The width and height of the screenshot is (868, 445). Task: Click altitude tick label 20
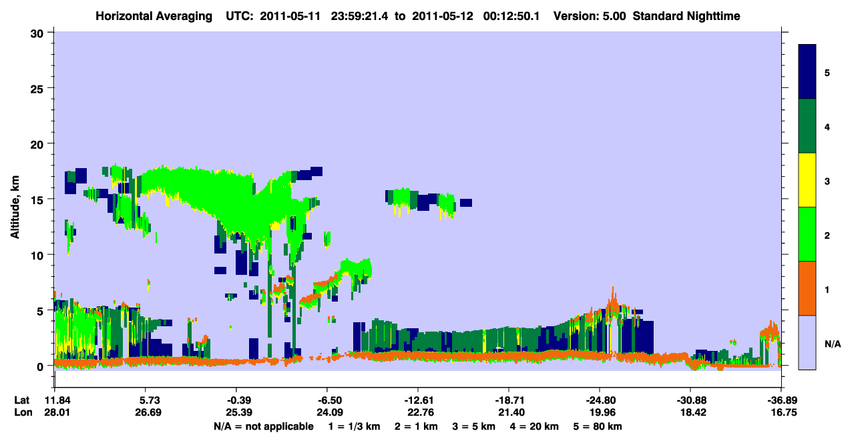(39, 143)
